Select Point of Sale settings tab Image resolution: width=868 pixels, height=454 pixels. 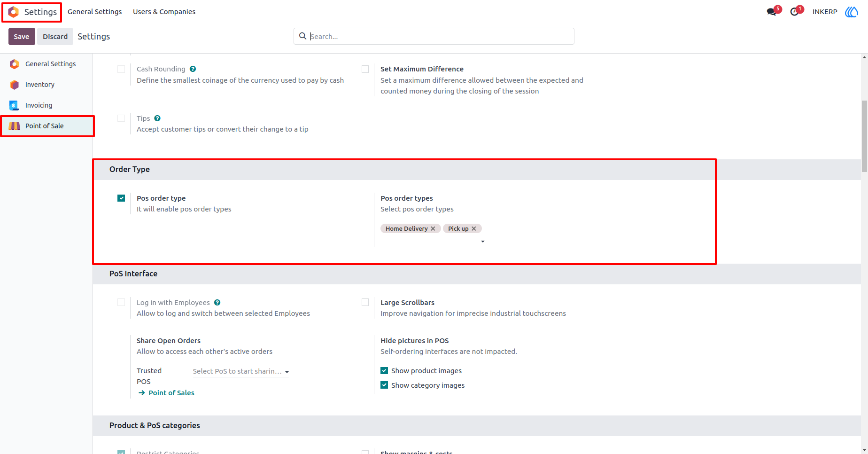tap(46, 126)
